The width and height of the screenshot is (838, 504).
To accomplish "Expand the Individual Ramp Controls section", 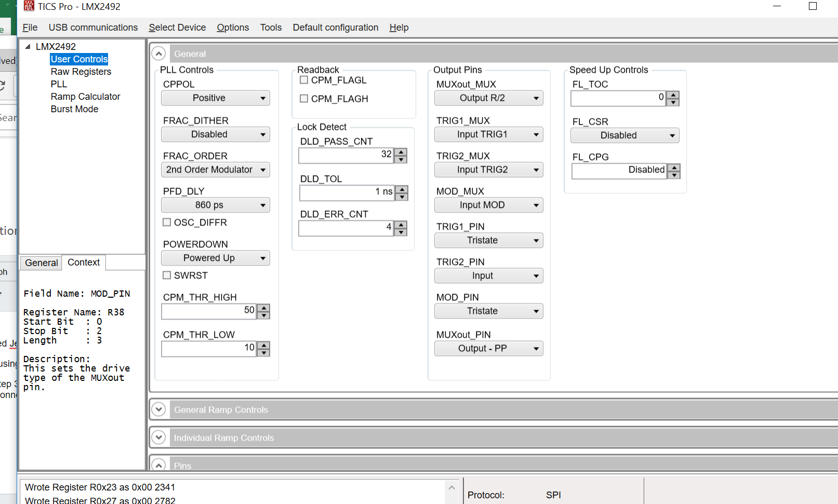I will (x=158, y=437).
